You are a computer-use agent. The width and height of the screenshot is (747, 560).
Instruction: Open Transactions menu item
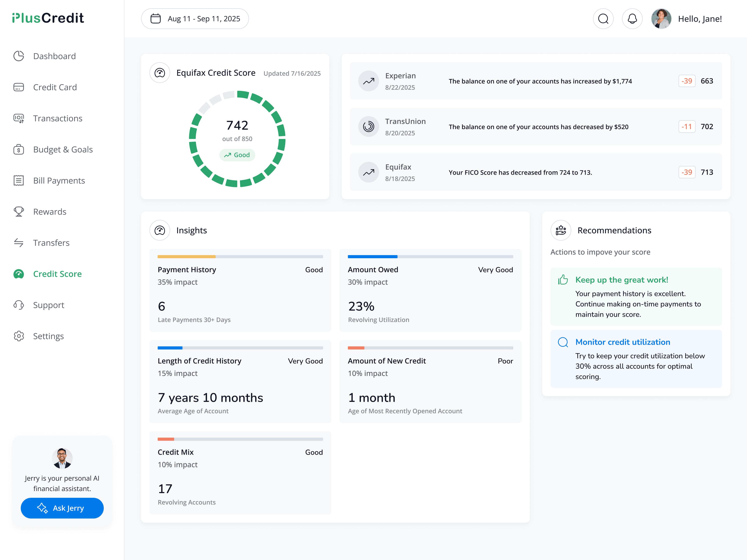point(58,118)
